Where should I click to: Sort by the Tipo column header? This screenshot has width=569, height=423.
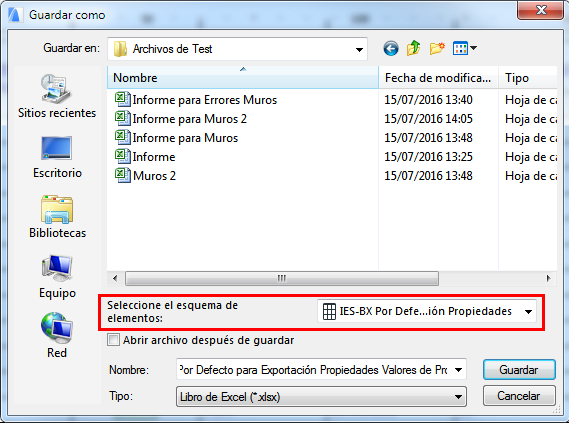click(x=528, y=78)
